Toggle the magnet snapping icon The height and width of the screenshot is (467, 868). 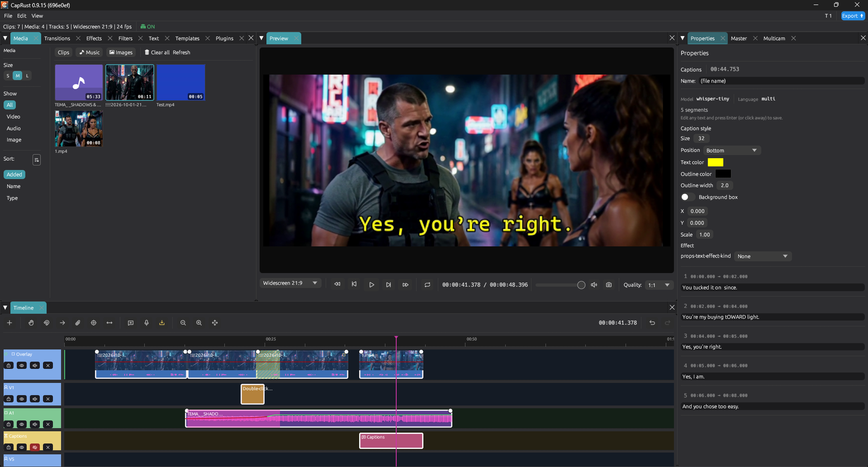[x=46, y=323]
